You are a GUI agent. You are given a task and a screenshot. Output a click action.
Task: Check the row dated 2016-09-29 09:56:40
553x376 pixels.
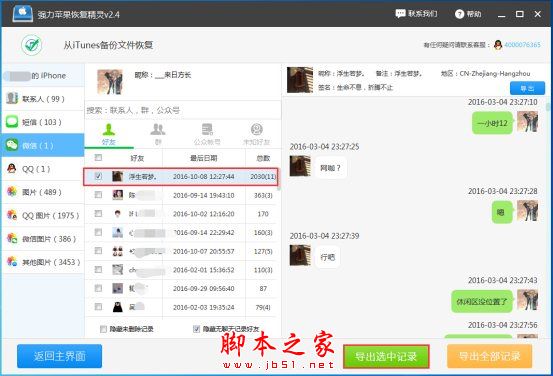98,288
